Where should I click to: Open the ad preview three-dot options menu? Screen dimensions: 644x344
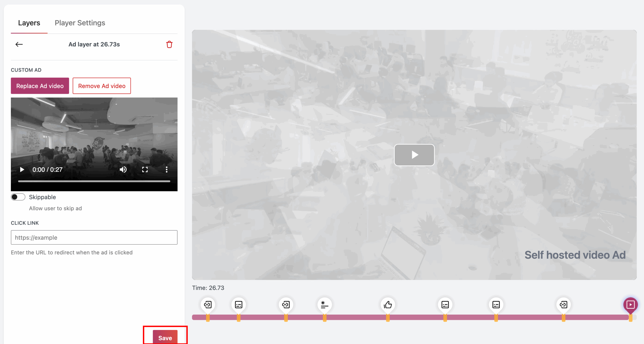(x=167, y=170)
